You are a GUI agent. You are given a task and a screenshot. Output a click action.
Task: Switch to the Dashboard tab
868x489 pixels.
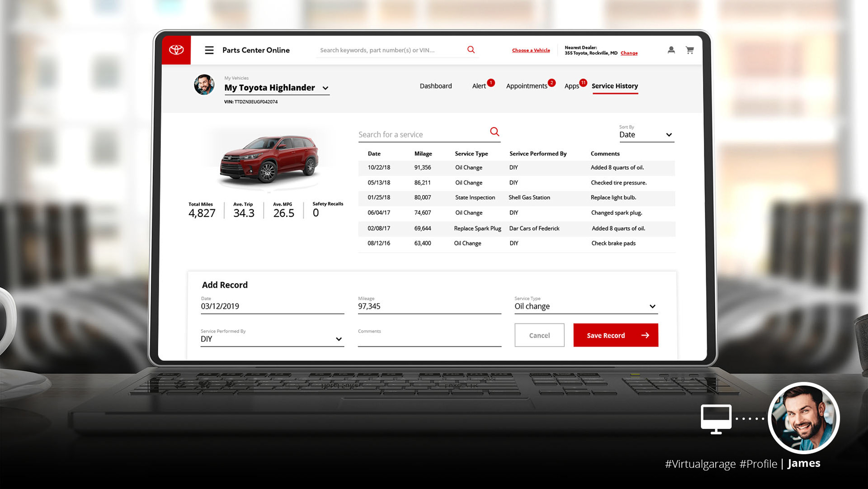(x=435, y=86)
